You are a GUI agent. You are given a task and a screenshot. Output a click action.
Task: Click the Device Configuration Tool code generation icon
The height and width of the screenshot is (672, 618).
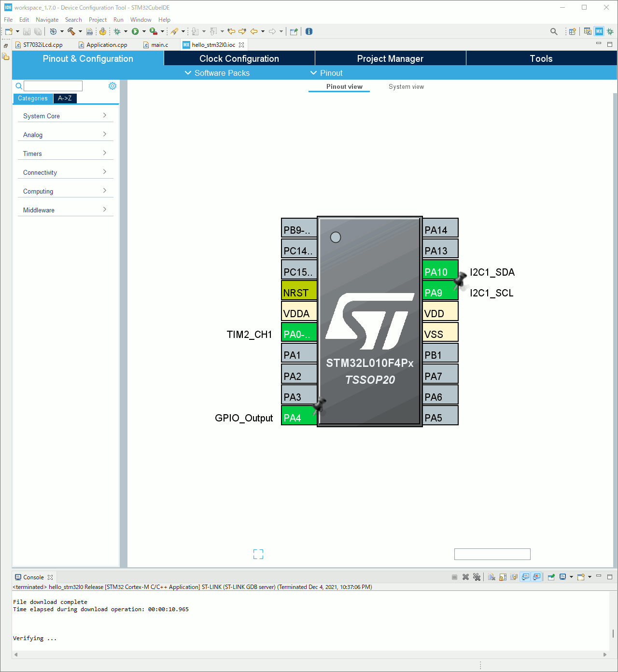pos(102,31)
